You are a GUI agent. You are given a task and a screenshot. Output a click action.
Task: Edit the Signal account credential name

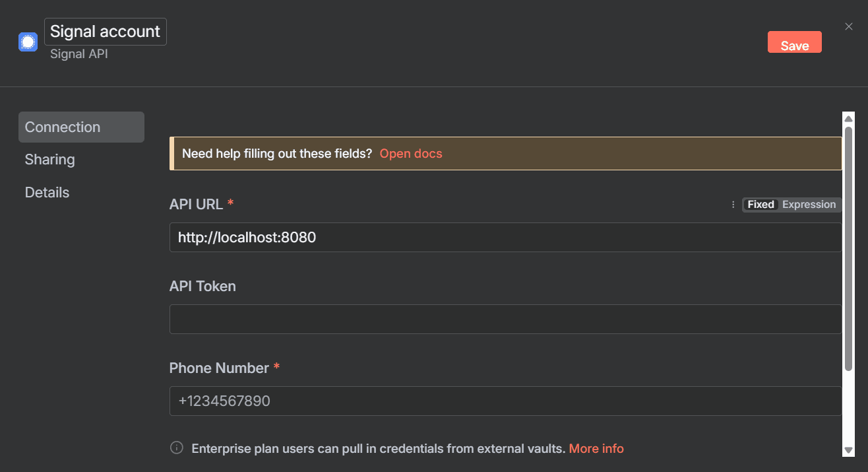coord(106,32)
